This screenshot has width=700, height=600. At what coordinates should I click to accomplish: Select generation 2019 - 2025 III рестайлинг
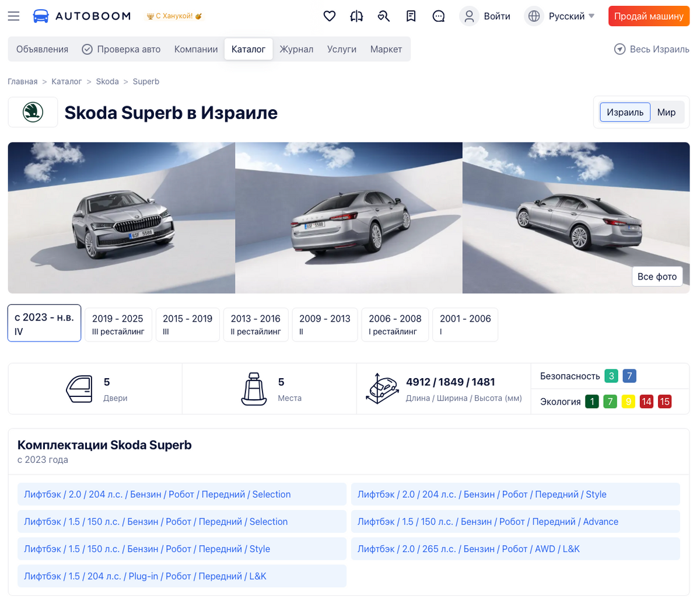pyautogui.click(x=118, y=325)
